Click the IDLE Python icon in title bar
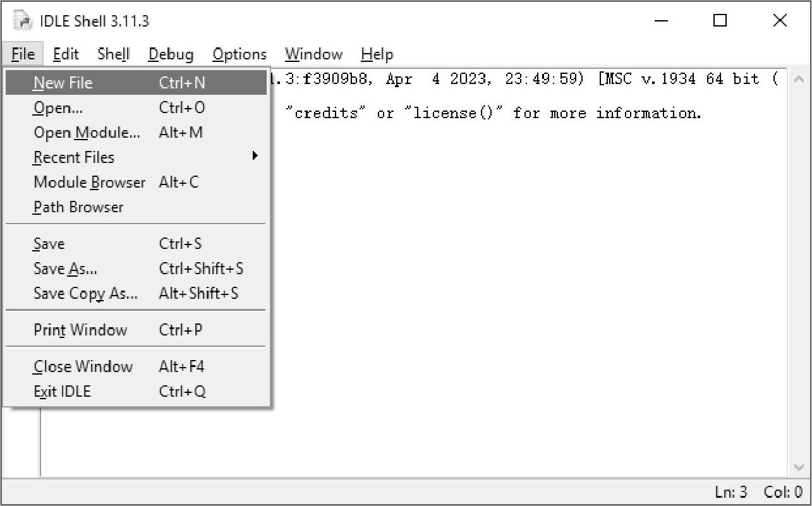This screenshot has width=812, height=506. pos(22,21)
